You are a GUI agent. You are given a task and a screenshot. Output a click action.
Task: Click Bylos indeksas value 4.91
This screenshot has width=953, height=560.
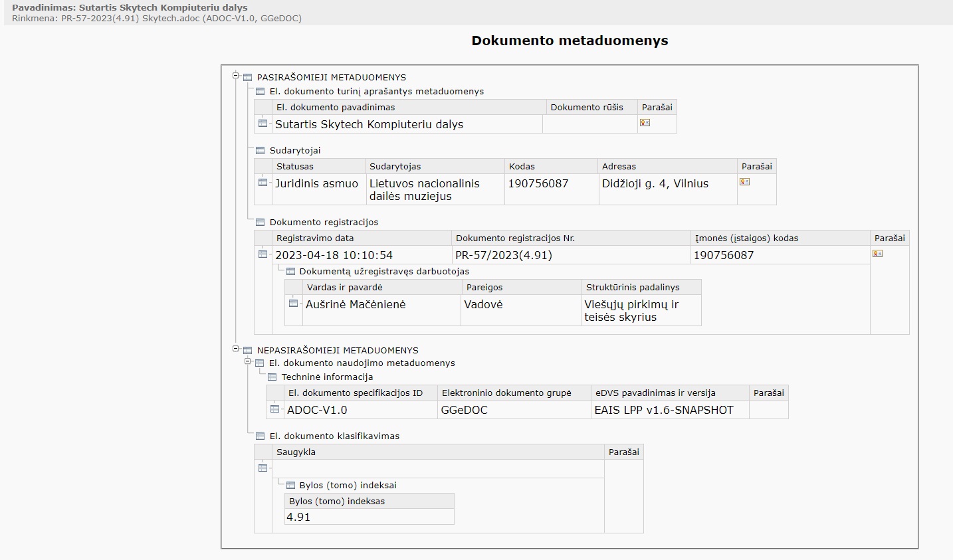pos(298,517)
